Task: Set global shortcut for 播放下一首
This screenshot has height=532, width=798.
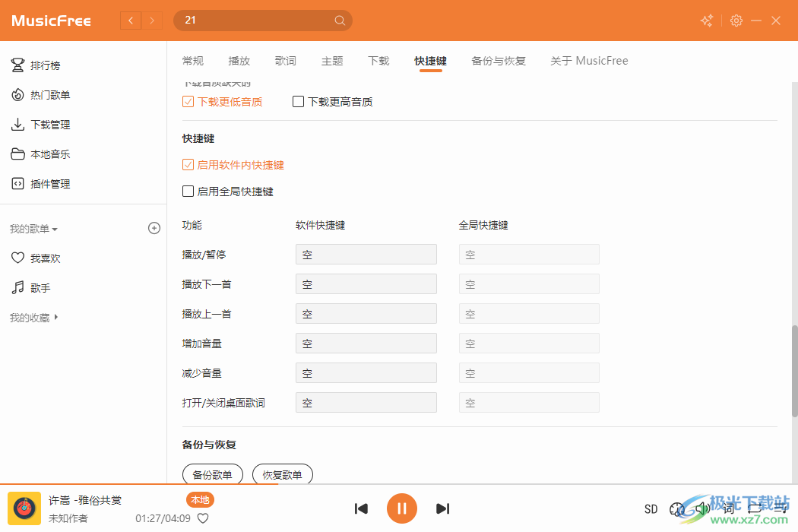Action: (529, 283)
